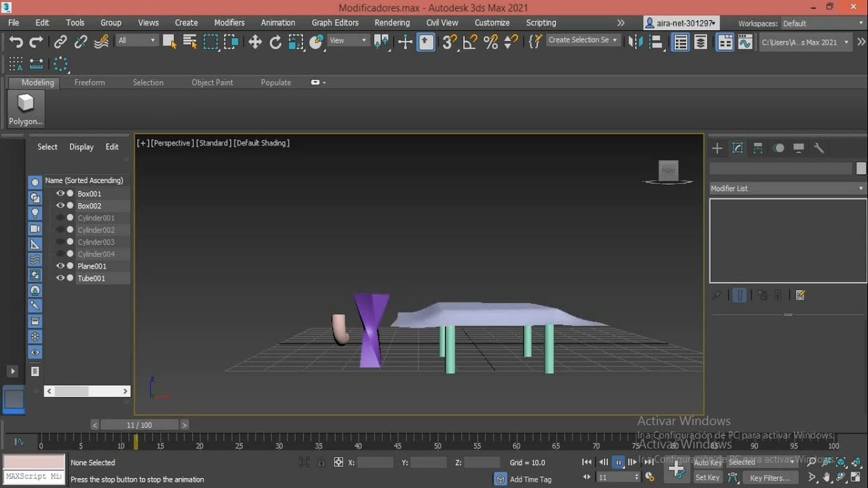Open the Rendering menu

tap(392, 22)
